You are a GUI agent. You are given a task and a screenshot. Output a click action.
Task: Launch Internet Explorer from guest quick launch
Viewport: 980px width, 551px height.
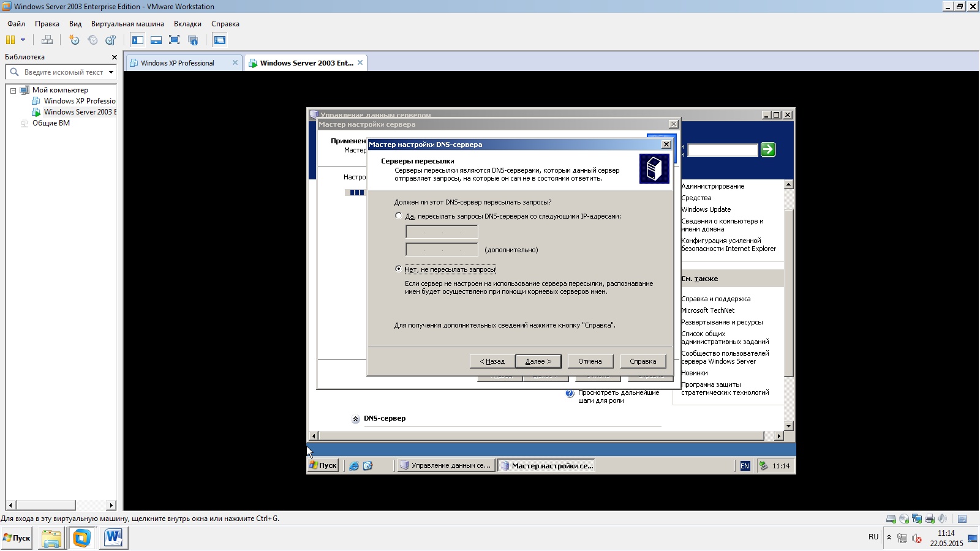(354, 466)
